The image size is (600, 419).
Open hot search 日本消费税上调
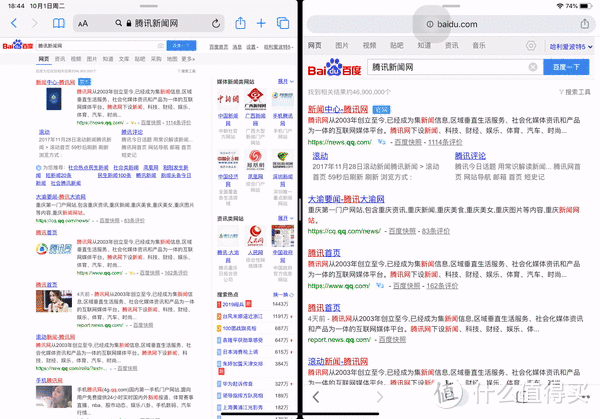240,352
